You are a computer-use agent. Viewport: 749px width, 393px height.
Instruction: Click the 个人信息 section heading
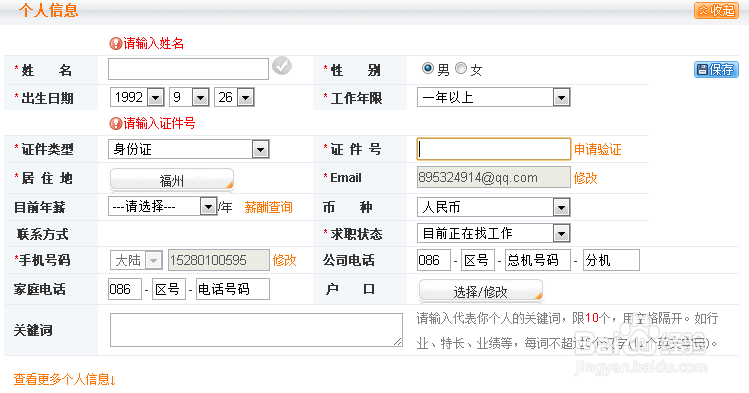coord(49,10)
